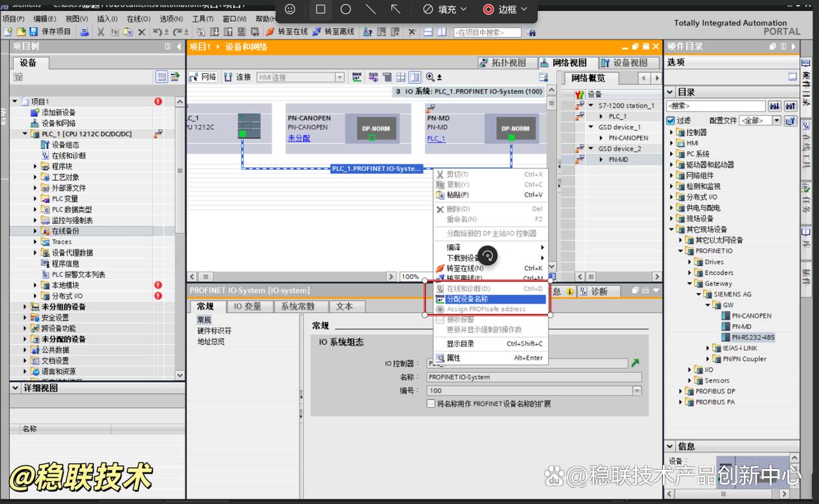
Task: Select the PN-CANOPEN DP-NORM device image
Action: 377,128
